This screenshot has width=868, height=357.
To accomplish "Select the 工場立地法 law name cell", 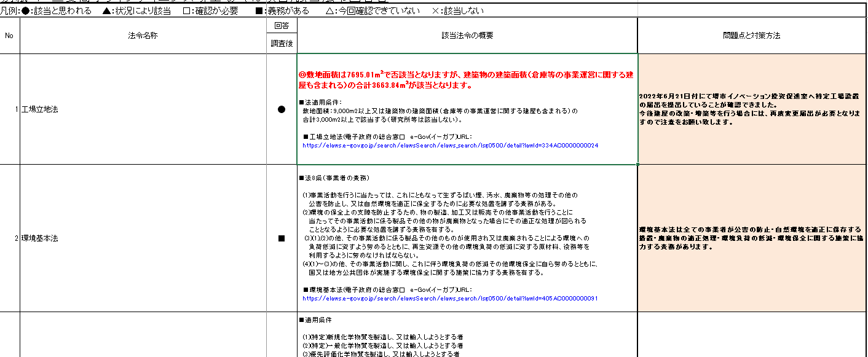I will [143, 109].
